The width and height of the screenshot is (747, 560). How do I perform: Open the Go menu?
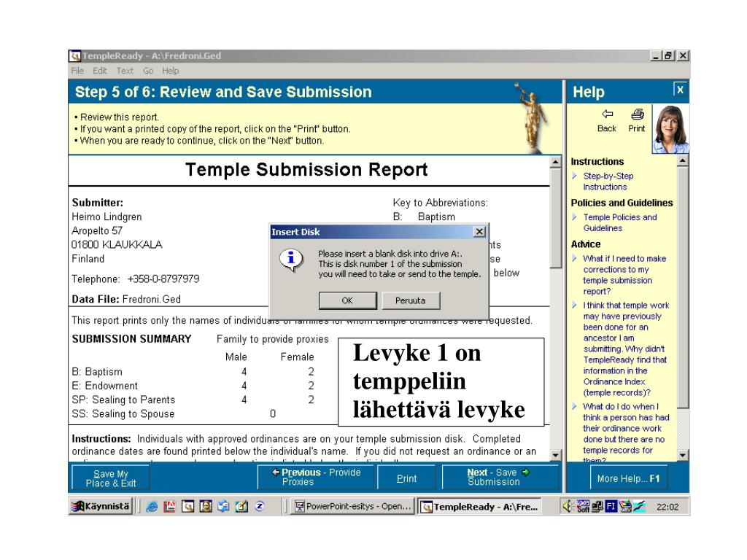pyautogui.click(x=147, y=71)
